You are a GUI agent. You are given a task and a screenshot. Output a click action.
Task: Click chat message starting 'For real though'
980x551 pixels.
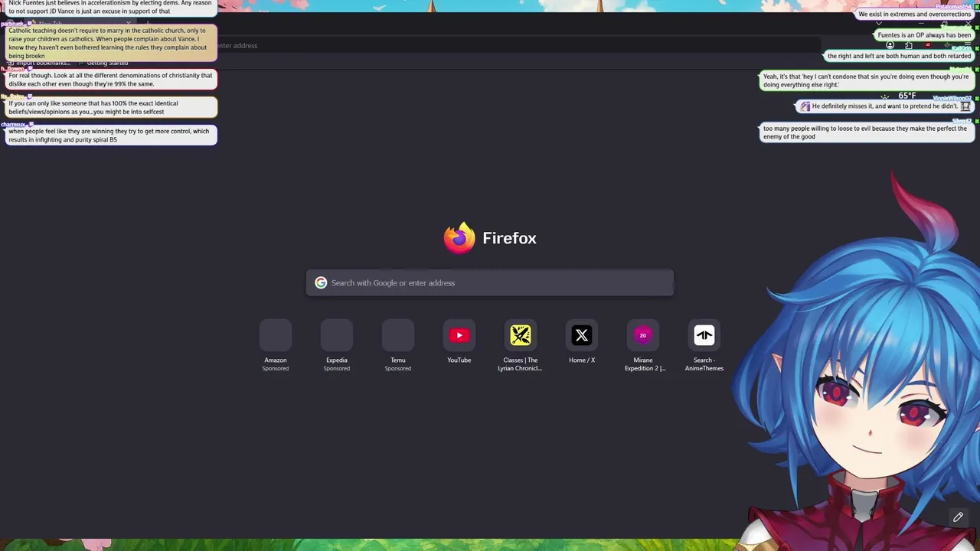(x=110, y=80)
